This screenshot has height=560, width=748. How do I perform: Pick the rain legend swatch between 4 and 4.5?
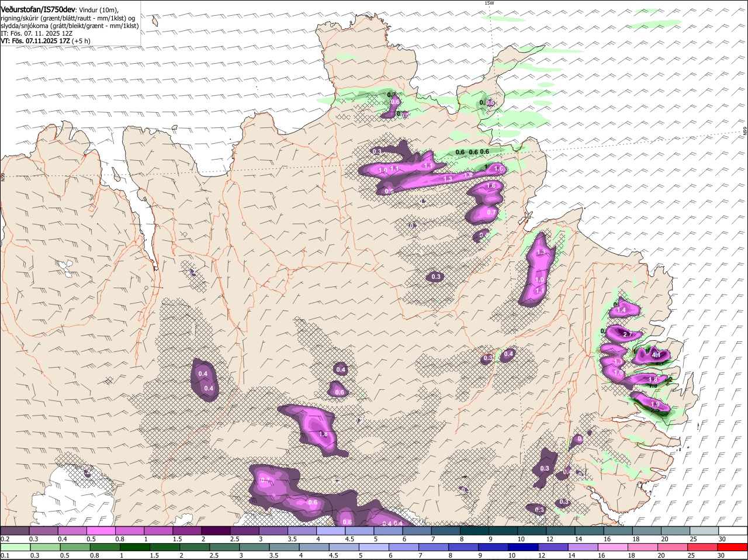314,548
